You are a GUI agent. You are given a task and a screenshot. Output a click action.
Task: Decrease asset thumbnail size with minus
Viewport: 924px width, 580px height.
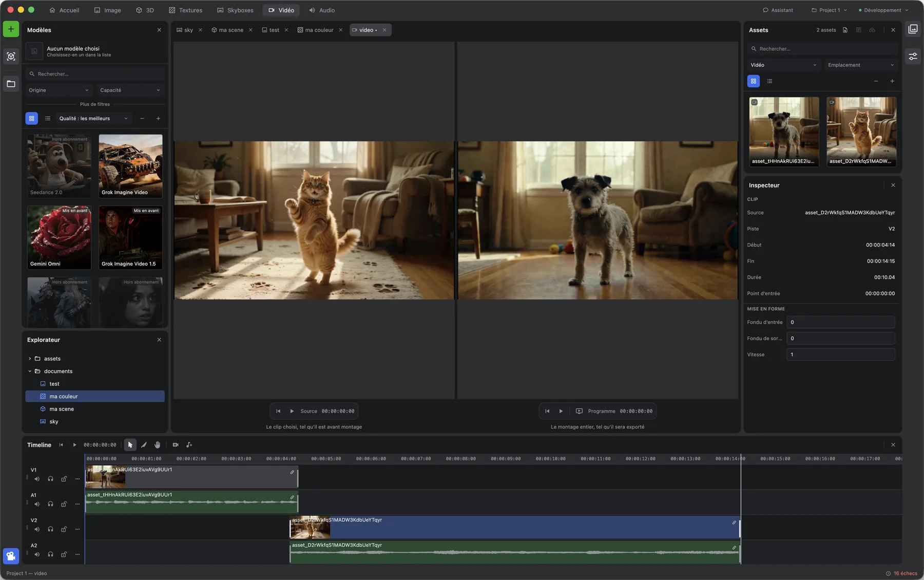tap(876, 81)
